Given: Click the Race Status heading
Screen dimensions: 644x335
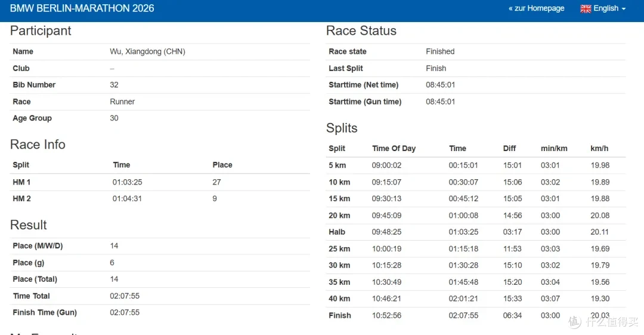Looking at the screenshot, I should [x=361, y=30].
